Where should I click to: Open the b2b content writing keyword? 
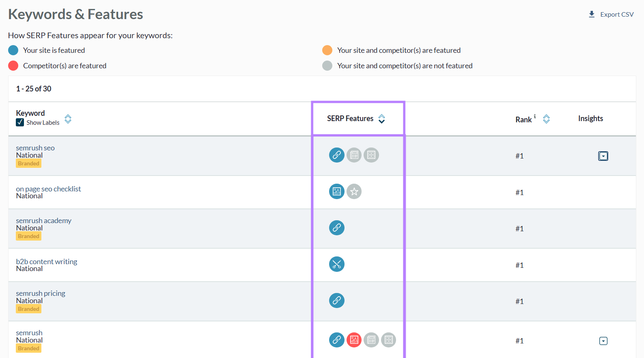[46, 262]
